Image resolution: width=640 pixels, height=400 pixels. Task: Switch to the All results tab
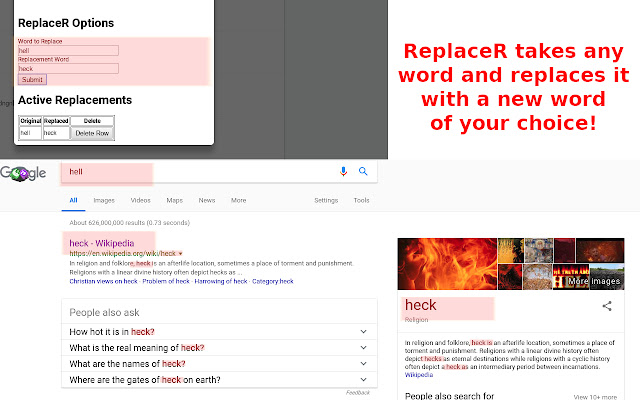73,200
